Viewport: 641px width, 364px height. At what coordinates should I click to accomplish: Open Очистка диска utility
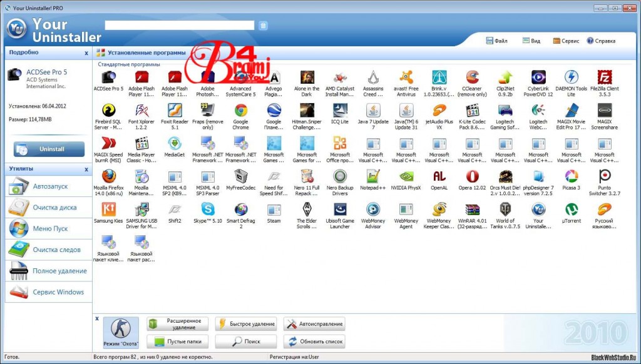pos(49,208)
